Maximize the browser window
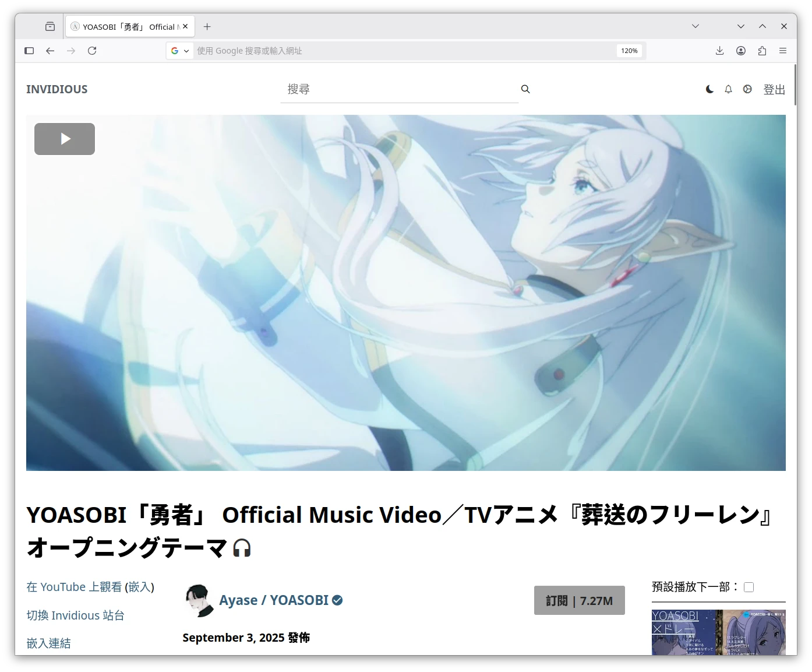 (762, 26)
